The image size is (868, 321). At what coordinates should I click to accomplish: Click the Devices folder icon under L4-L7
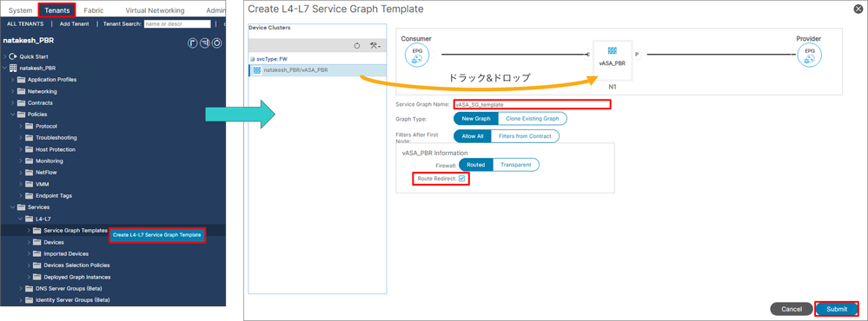(x=37, y=242)
